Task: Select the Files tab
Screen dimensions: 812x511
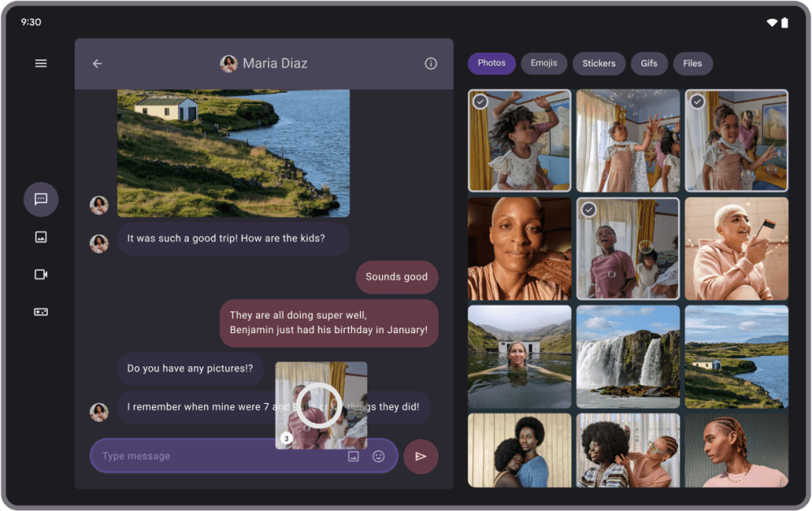Action: 693,63
